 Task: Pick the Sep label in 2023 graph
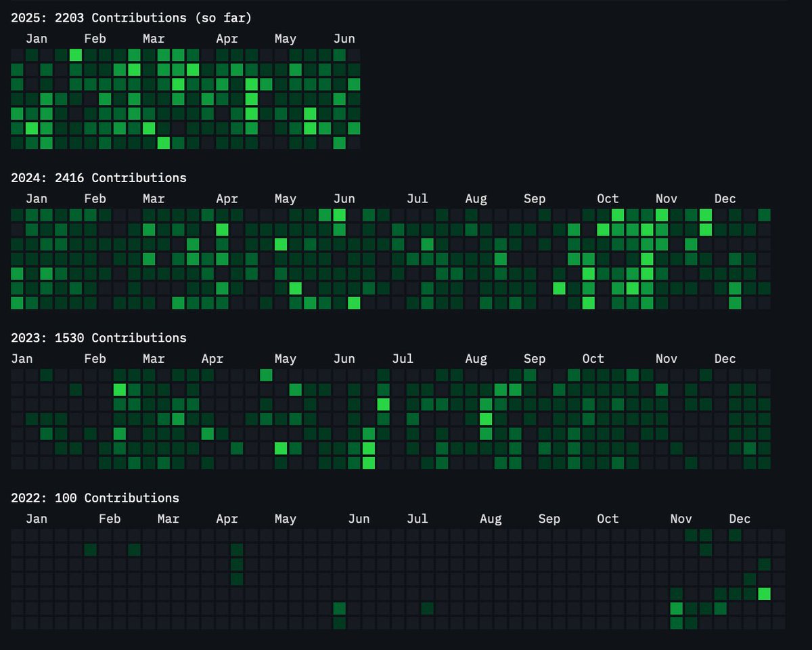point(535,358)
